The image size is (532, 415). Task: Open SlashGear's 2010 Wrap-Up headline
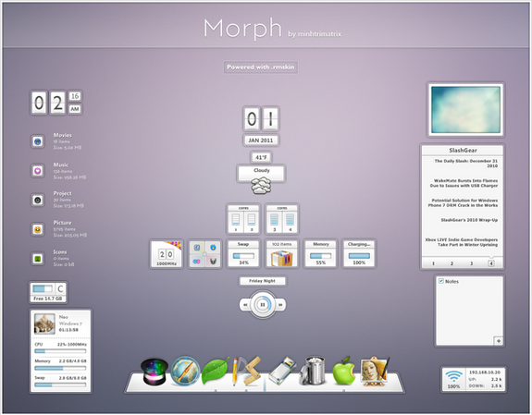point(469,220)
